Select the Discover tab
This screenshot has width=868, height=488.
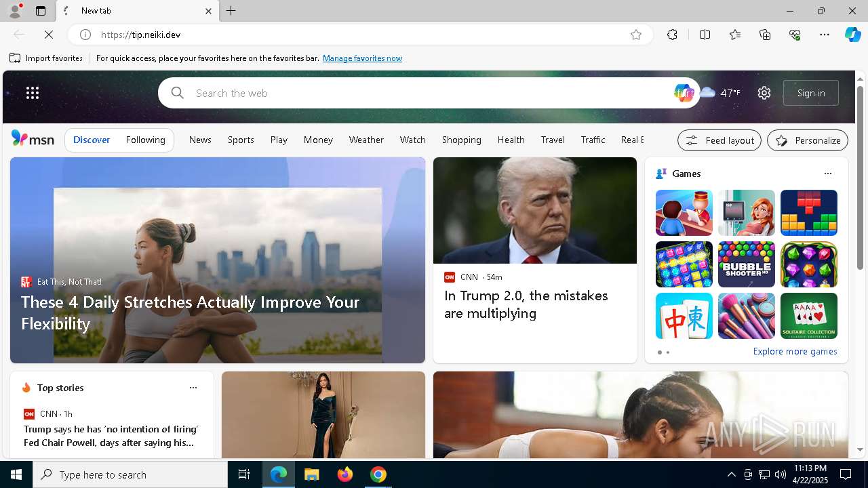[x=92, y=140]
